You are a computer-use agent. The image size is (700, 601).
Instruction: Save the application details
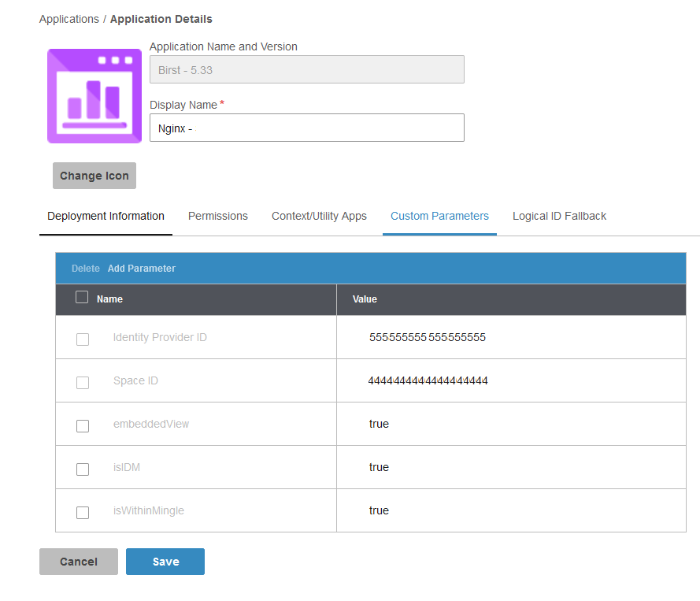click(165, 562)
